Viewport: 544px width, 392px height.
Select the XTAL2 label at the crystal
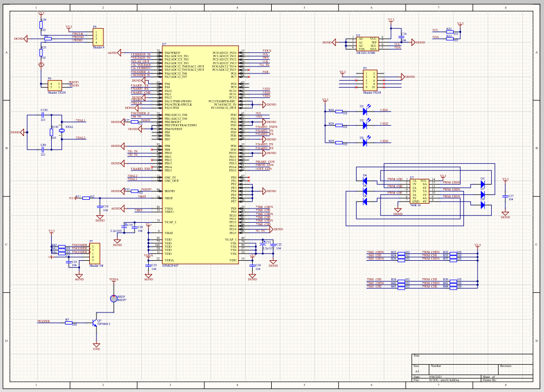pyautogui.click(x=81, y=138)
